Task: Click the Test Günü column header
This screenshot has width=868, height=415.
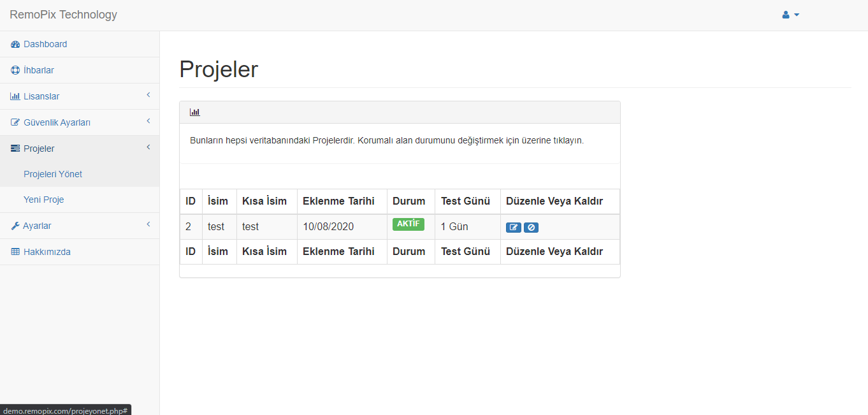Action: pyautogui.click(x=465, y=201)
